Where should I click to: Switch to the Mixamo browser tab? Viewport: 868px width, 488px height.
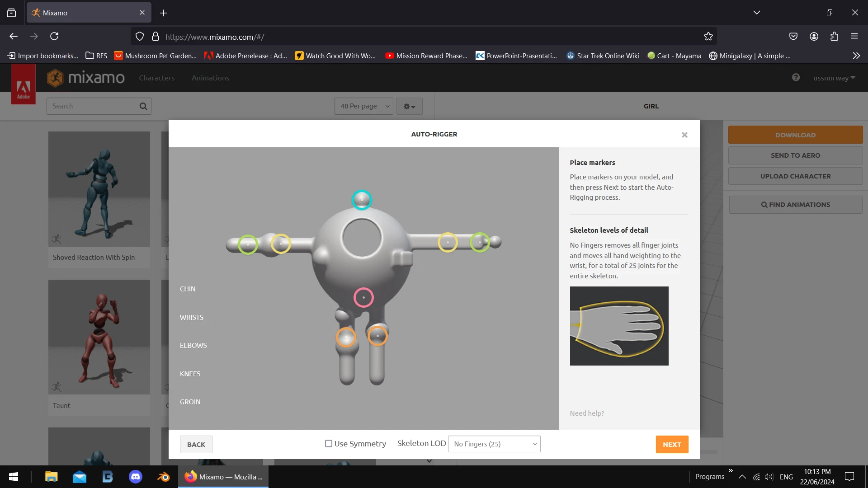coord(88,13)
